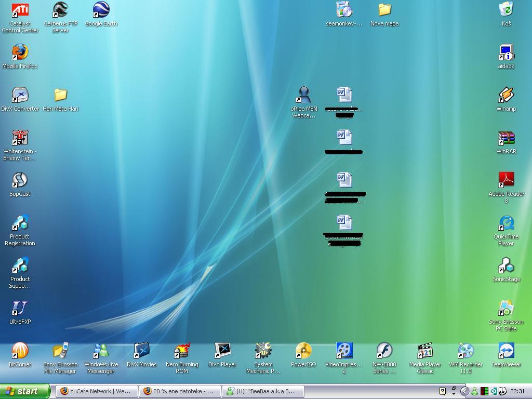Click the language bar help icon
The height and width of the screenshot is (399, 532).
[443, 392]
